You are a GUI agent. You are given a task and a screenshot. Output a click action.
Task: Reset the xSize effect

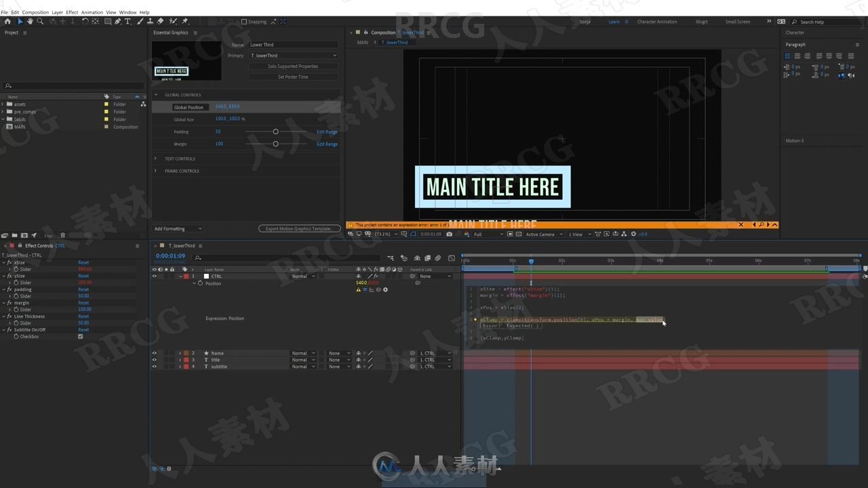point(83,262)
